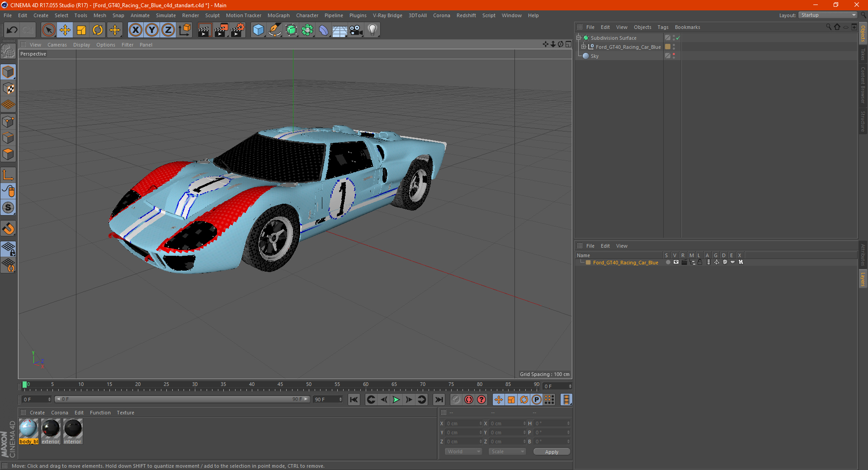Select the Live Selection tool
Screen dimensions: 868x470
48,30
